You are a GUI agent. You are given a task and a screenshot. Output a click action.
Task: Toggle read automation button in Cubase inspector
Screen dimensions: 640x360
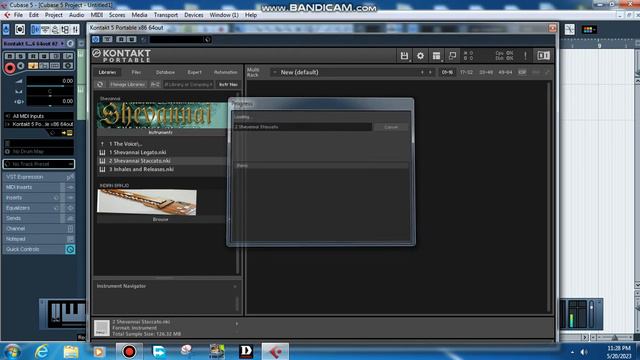tap(33, 56)
